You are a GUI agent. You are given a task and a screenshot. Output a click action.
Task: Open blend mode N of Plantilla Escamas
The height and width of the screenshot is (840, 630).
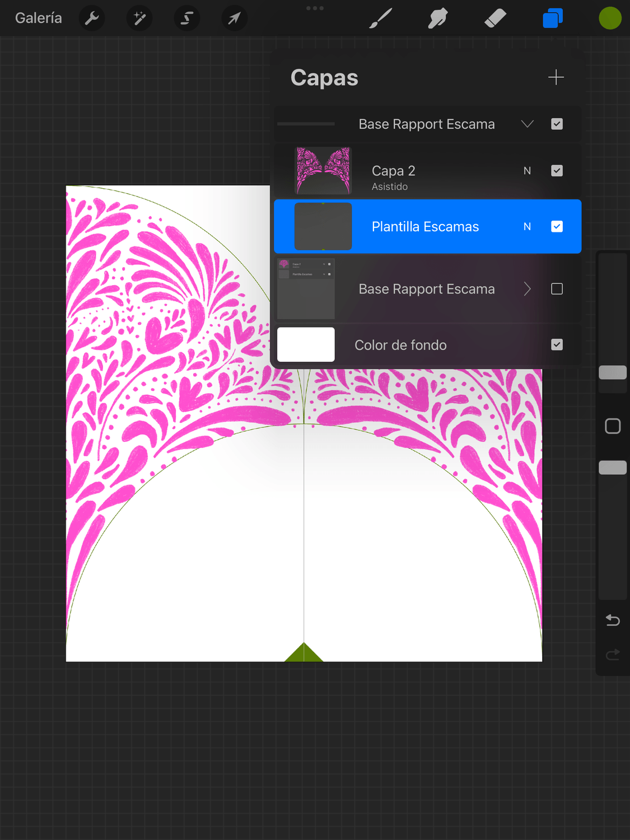pos(527,227)
